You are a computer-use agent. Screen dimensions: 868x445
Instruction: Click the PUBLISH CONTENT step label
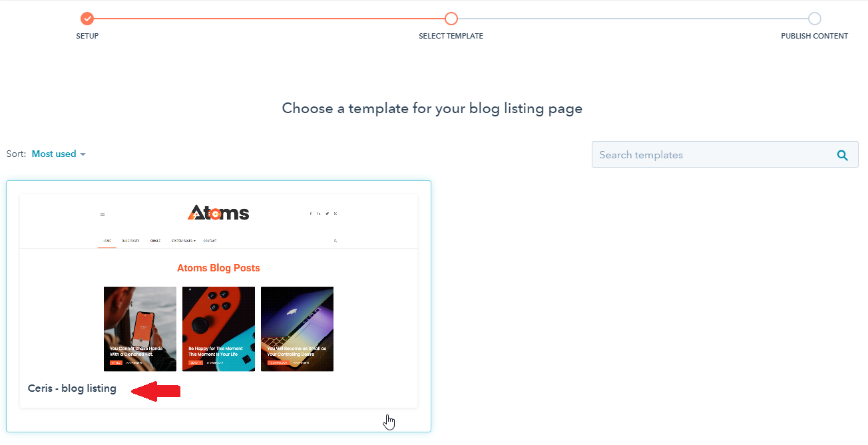coord(815,36)
